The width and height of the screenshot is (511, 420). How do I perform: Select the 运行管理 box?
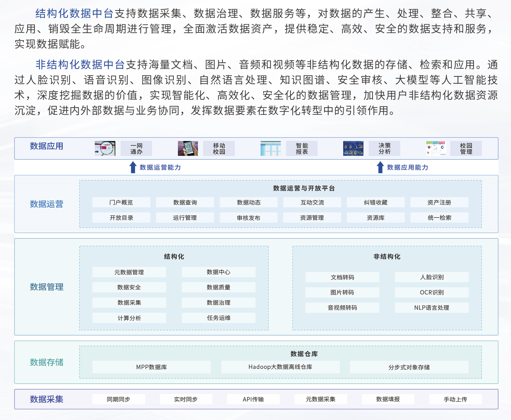point(185,218)
